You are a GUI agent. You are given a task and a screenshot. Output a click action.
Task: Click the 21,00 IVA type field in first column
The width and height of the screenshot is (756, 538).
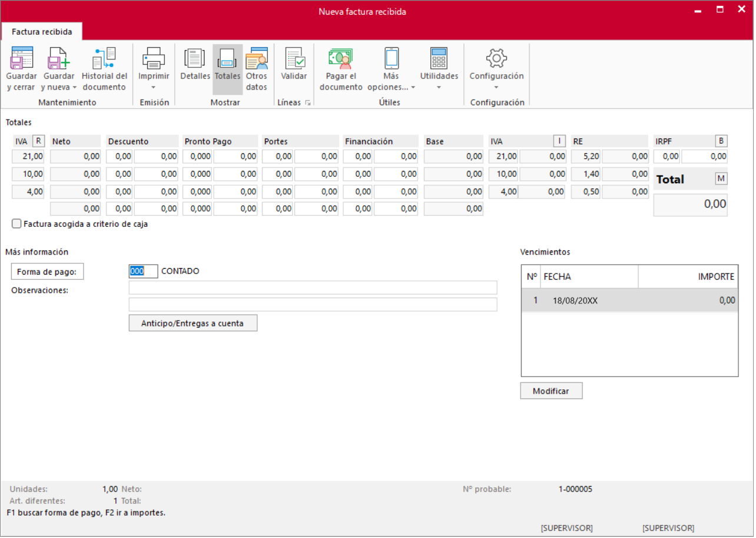tap(28, 156)
